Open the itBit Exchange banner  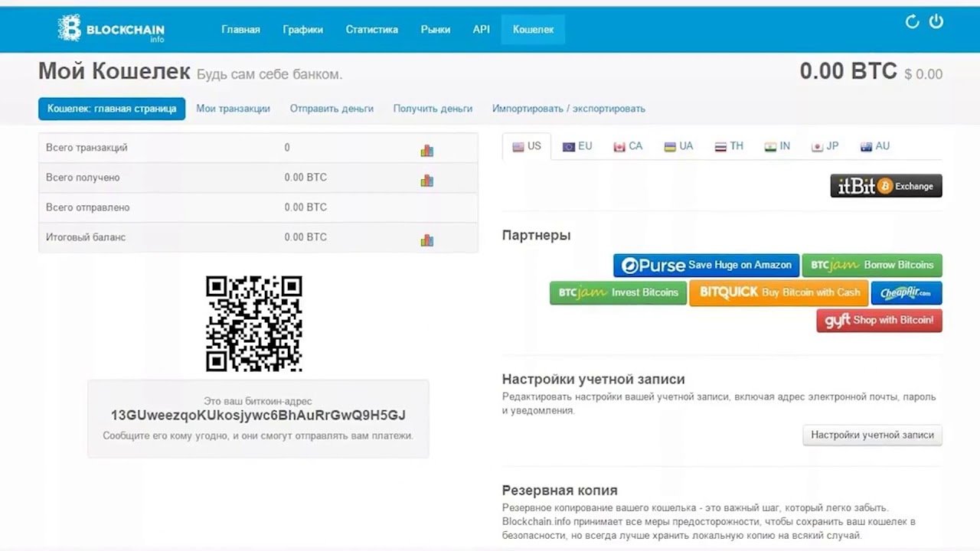pyautogui.click(x=886, y=186)
